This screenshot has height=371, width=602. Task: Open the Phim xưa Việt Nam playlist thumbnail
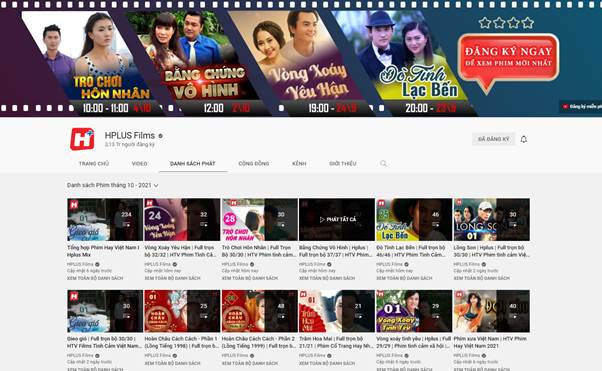491,311
